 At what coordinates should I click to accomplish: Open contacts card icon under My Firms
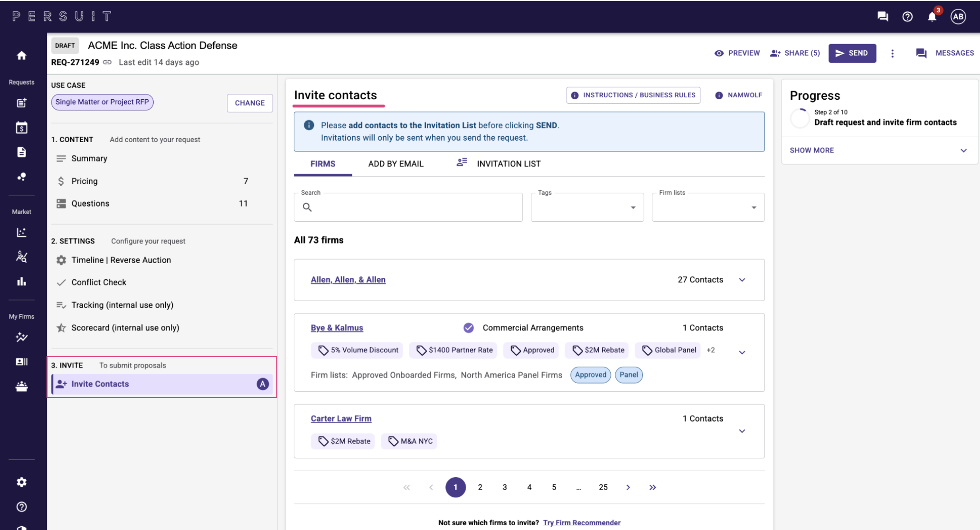[21, 362]
